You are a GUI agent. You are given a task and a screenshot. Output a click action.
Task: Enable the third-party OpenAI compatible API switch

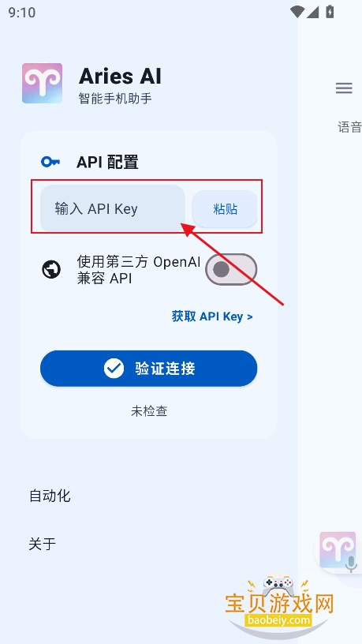coord(231,269)
